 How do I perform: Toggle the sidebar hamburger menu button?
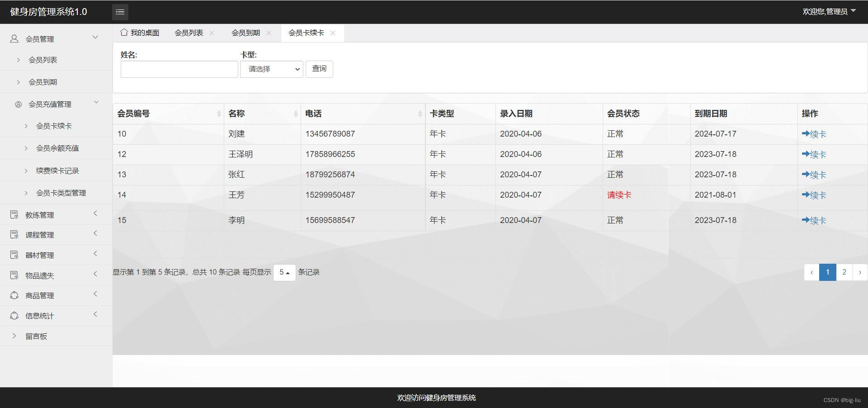(x=120, y=12)
